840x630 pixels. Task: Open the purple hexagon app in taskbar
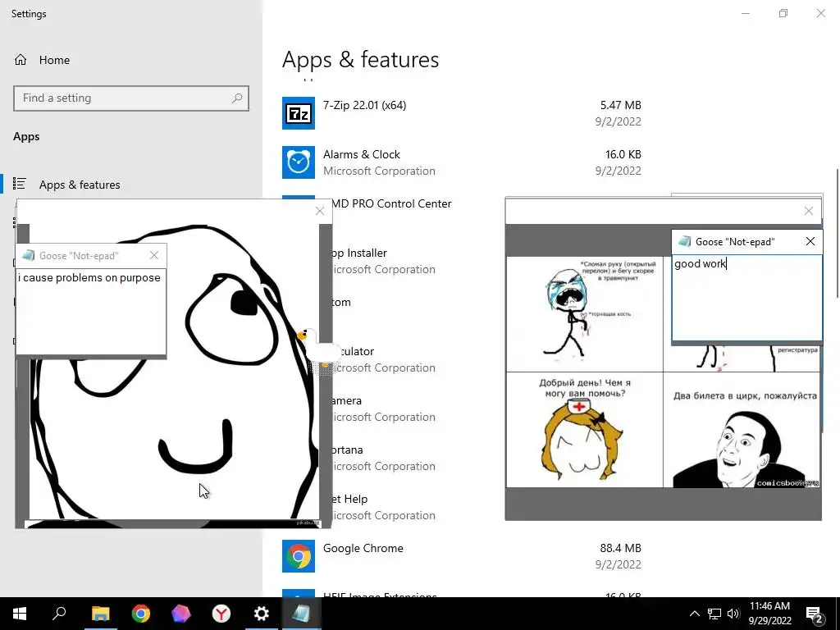coord(180,614)
